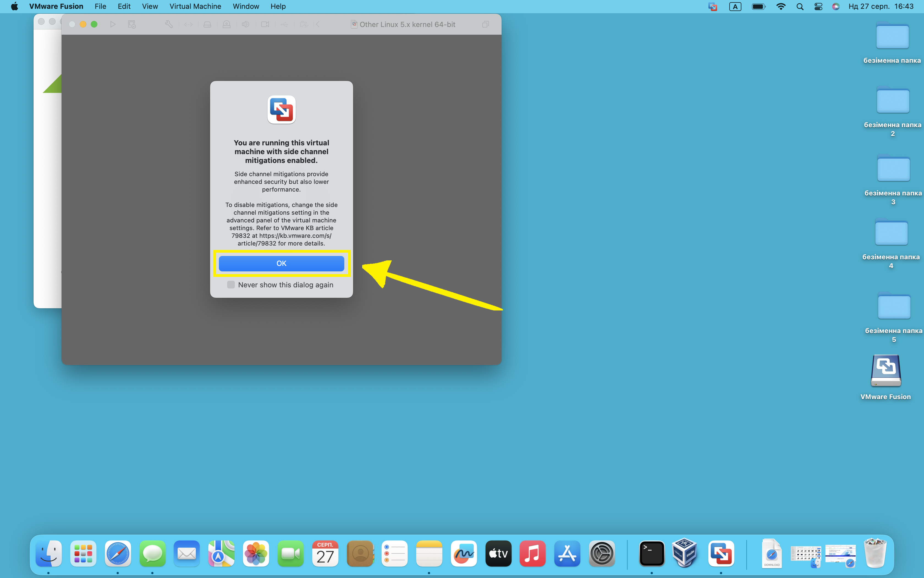
Task: Click the camera icon in VM toolbar
Action: coord(265,24)
